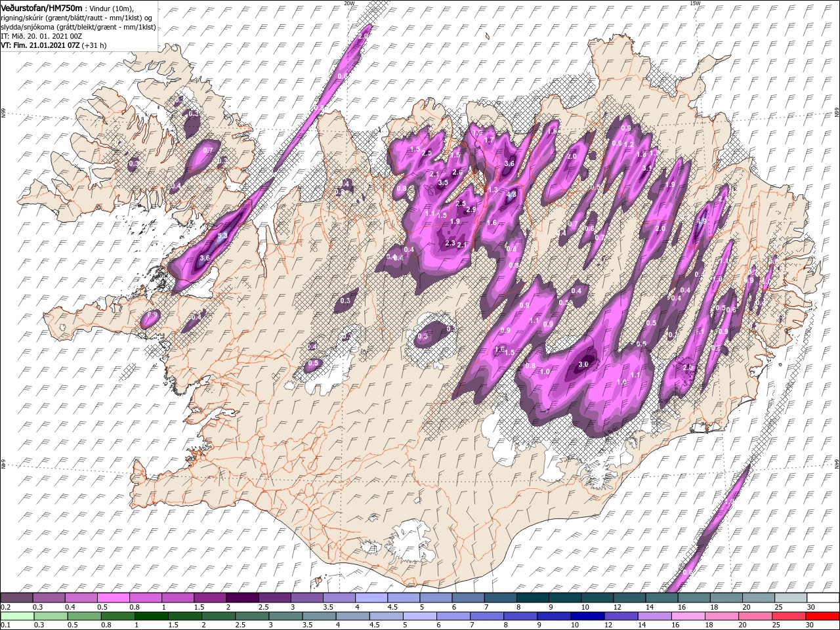Pick the upper legend swatch starting at 0.2

point(17,598)
